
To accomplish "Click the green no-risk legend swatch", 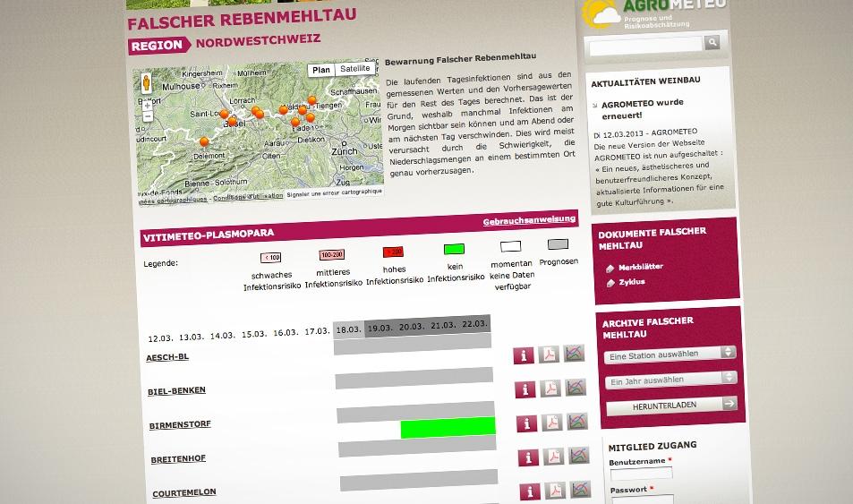I will (454, 249).
